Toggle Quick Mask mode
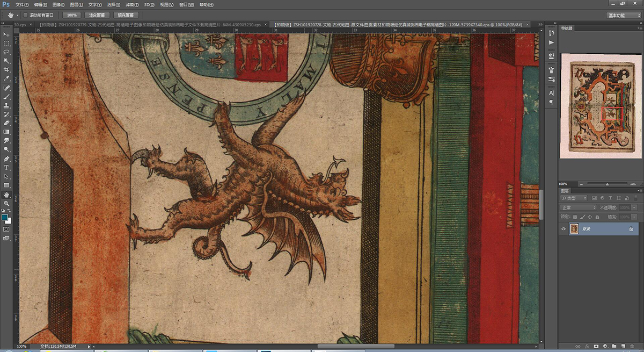This screenshot has height=352, width=644. click(x=6, y=228)
